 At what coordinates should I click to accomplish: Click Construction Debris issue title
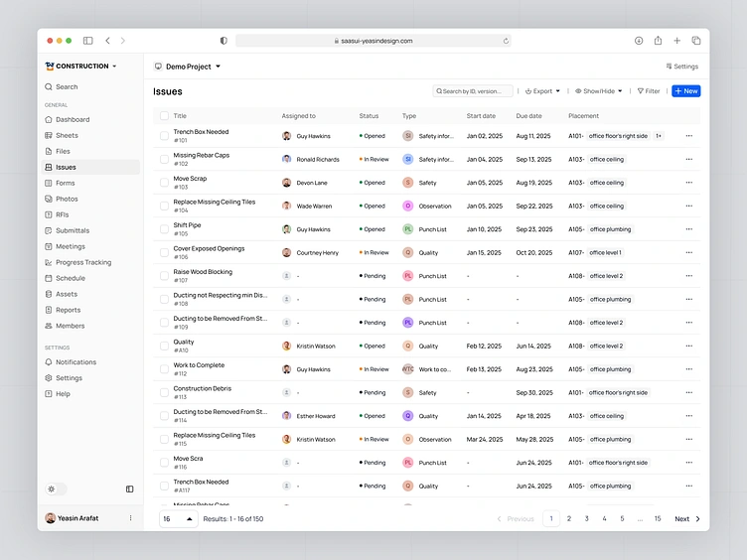click(x=202, y=388)
